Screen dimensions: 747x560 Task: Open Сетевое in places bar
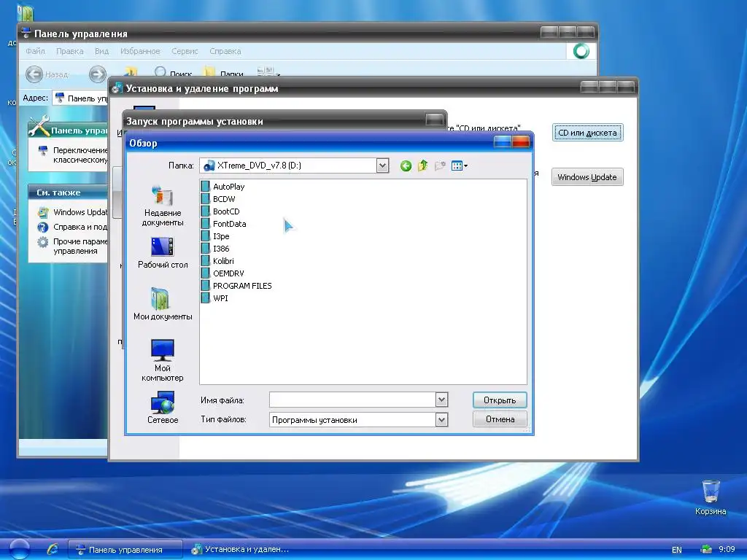click(x=163, y=408)
